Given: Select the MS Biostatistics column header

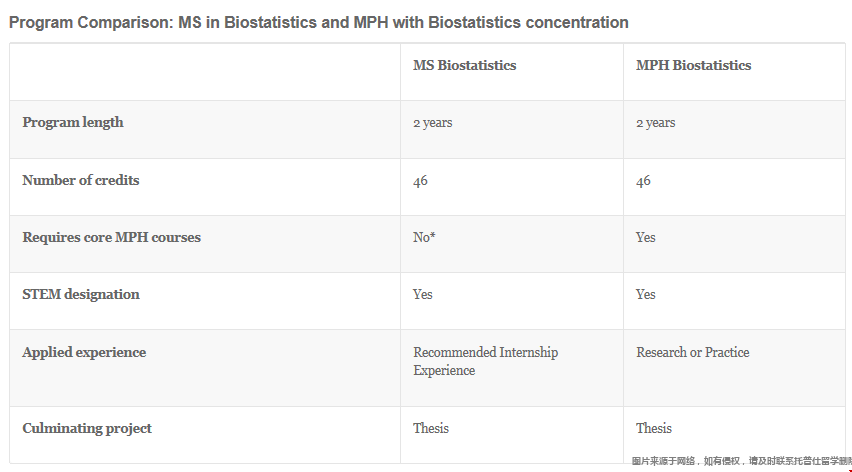Looking at the screenshot, I should [x=464, y=65].
